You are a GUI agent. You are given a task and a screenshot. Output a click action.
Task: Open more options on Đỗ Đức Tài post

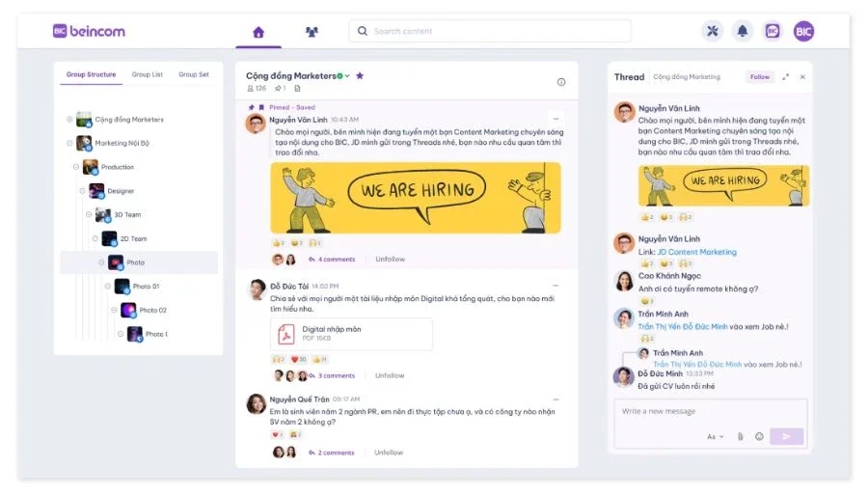tap(556, 286)
